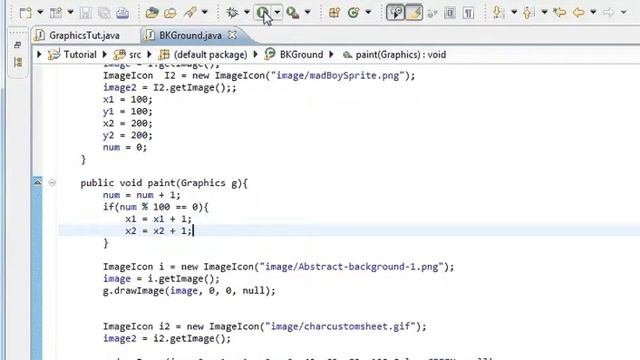Click BKGround class in breadcrumb
Viewport: 640px width, 360px height.
tap(301, 55)
